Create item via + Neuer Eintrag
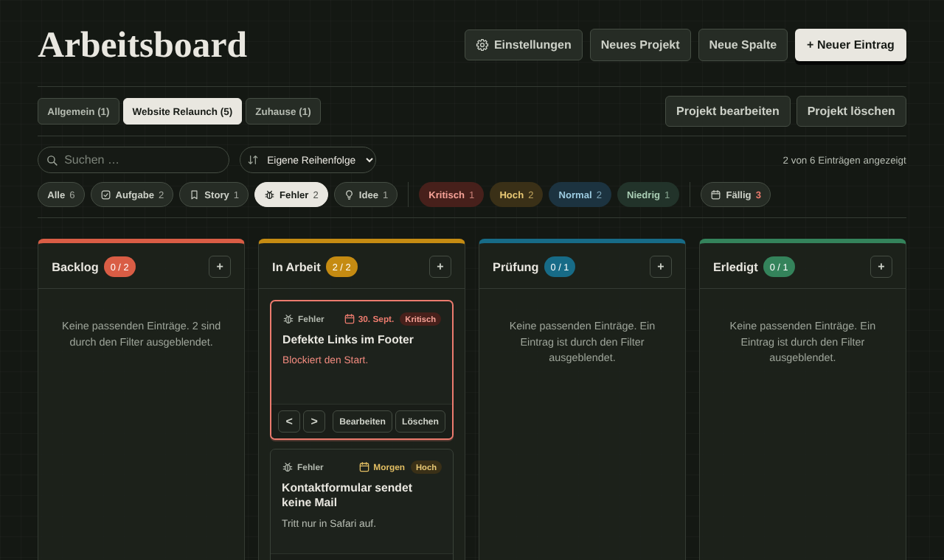 [x=850, y=45]
